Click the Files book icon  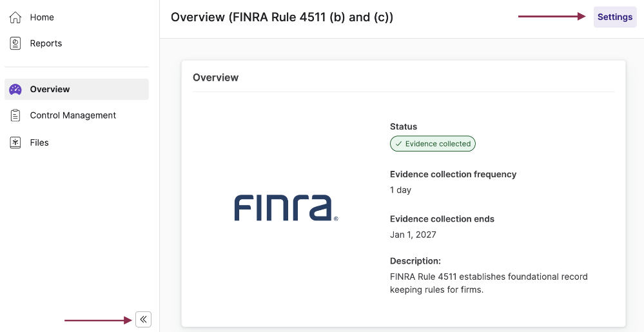click(15, 142)
